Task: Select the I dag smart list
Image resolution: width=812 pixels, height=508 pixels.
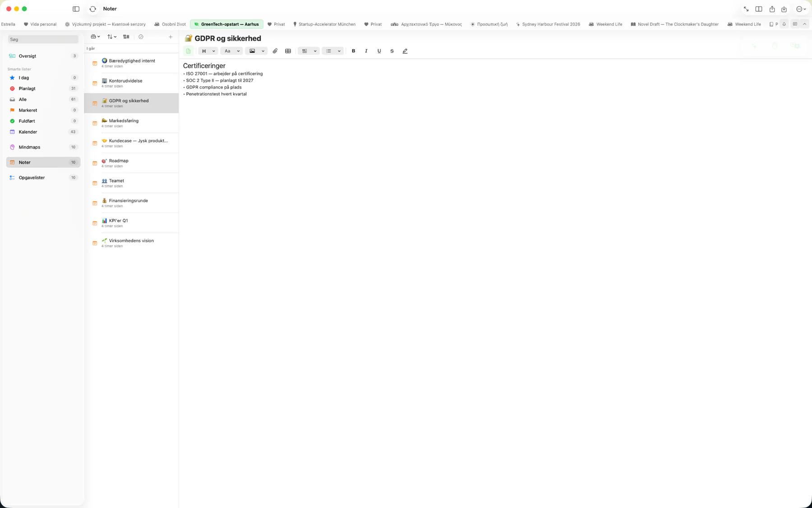Action: click(43, 78)
